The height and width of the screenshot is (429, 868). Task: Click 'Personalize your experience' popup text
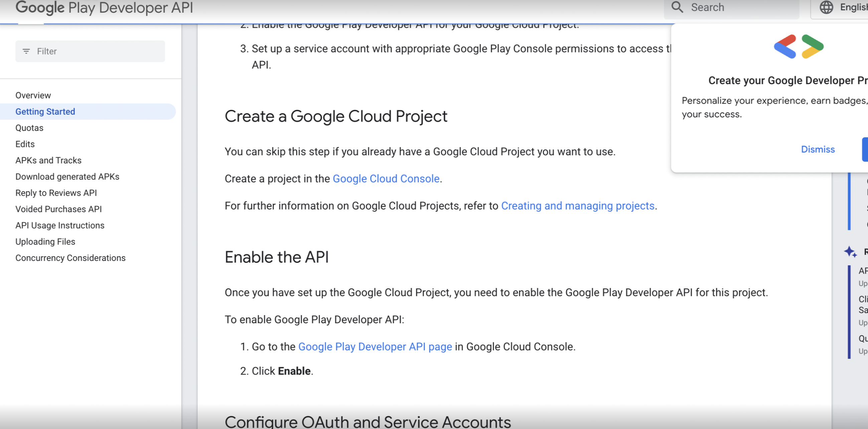click(x=775, y=107)
